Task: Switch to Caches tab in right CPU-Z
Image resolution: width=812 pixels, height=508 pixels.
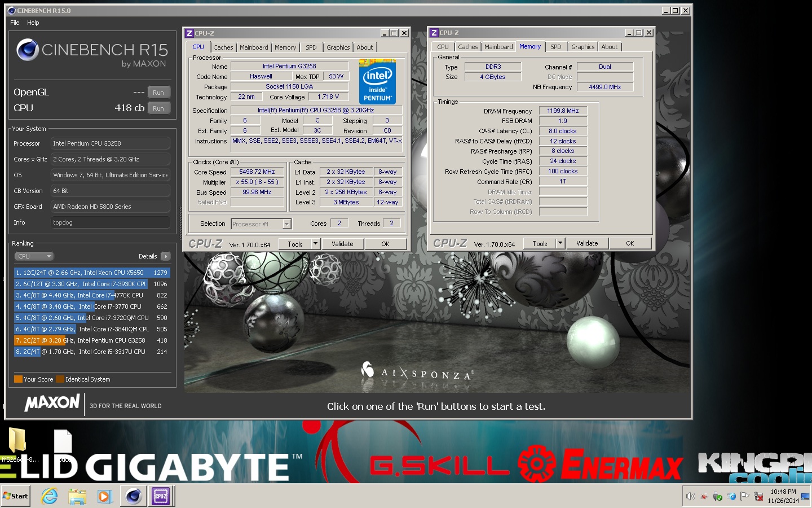Action: click(468, 47)
